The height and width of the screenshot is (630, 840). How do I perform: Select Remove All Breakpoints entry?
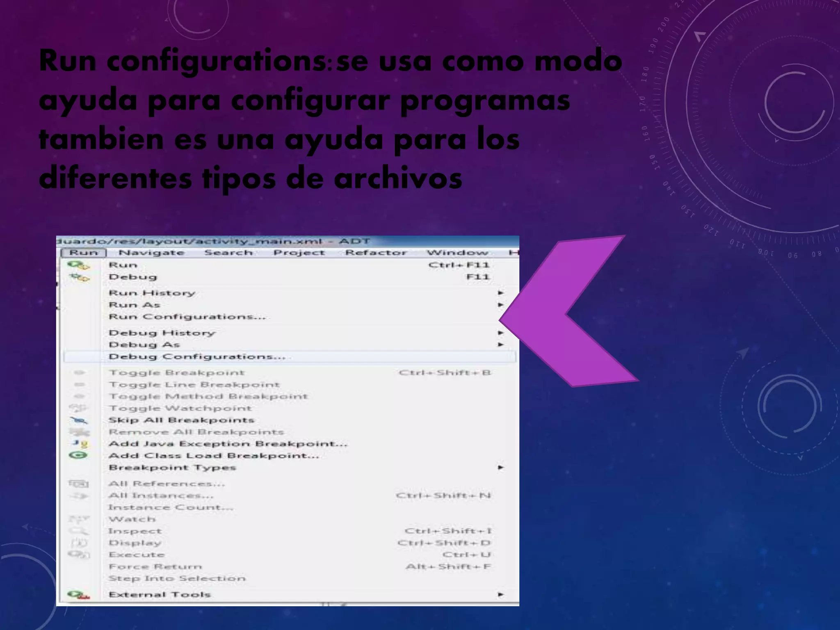[x=289, y=432]
